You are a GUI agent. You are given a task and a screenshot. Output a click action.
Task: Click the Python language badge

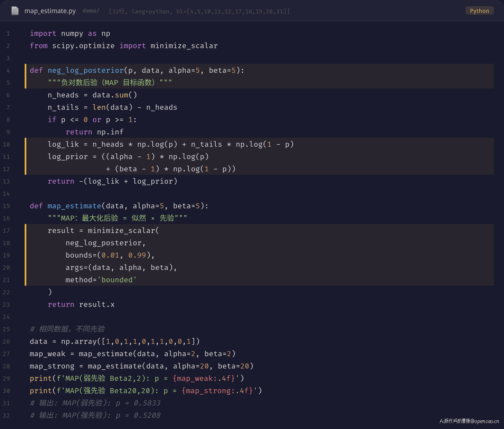coord(479,11)
